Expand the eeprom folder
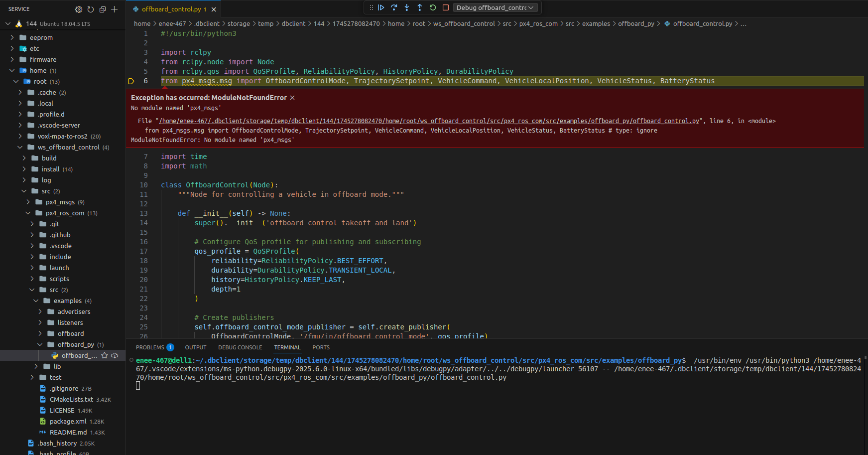The width and height of the screenshot is (868, 455). click(12, 37)
